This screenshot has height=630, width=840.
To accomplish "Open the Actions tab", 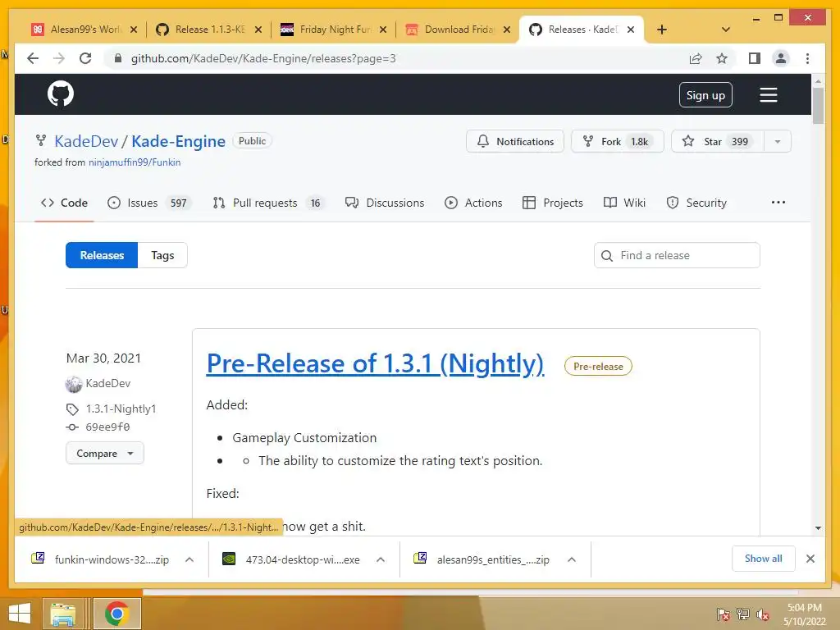I will pos(473,203).
